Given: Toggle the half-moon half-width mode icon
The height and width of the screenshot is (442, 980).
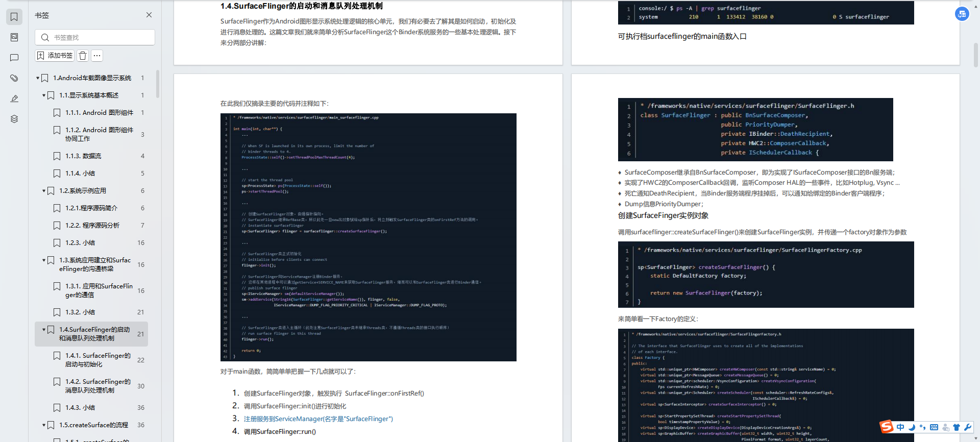Looking at the screenshot, I should tap(912, 427).
